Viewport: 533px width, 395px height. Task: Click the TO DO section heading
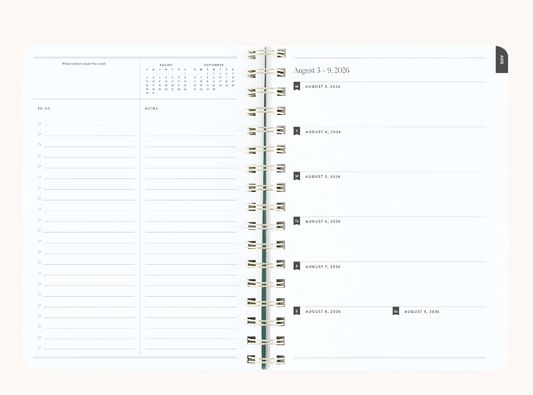(x=44, y=108)
